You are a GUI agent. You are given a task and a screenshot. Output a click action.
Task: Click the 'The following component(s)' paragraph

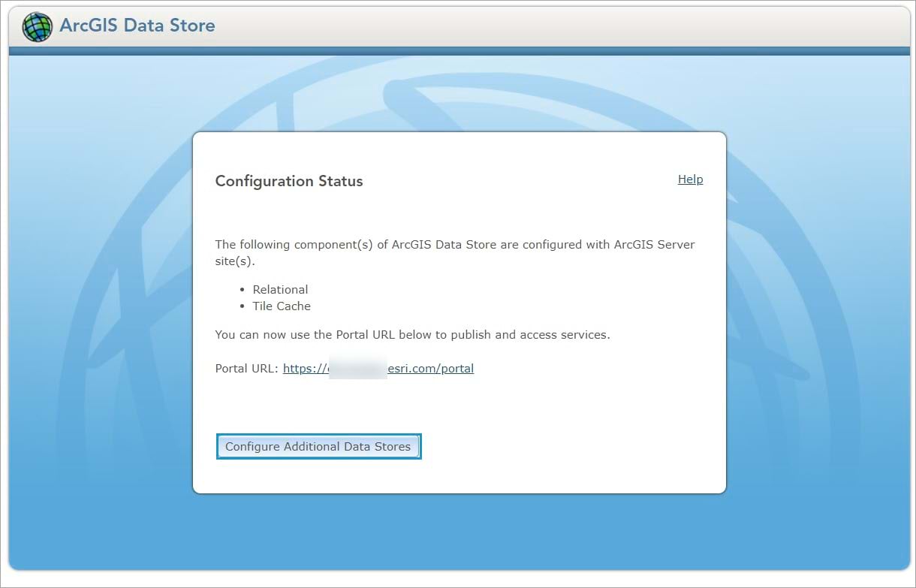pyautogui.click(x=455, y=253)
